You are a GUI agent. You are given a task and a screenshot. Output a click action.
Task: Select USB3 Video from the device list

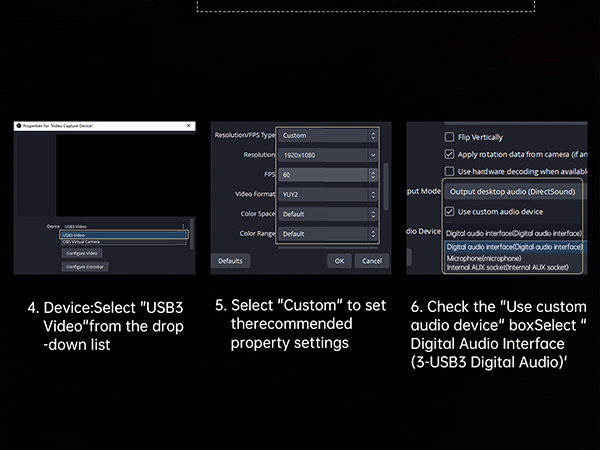[124, 235]
